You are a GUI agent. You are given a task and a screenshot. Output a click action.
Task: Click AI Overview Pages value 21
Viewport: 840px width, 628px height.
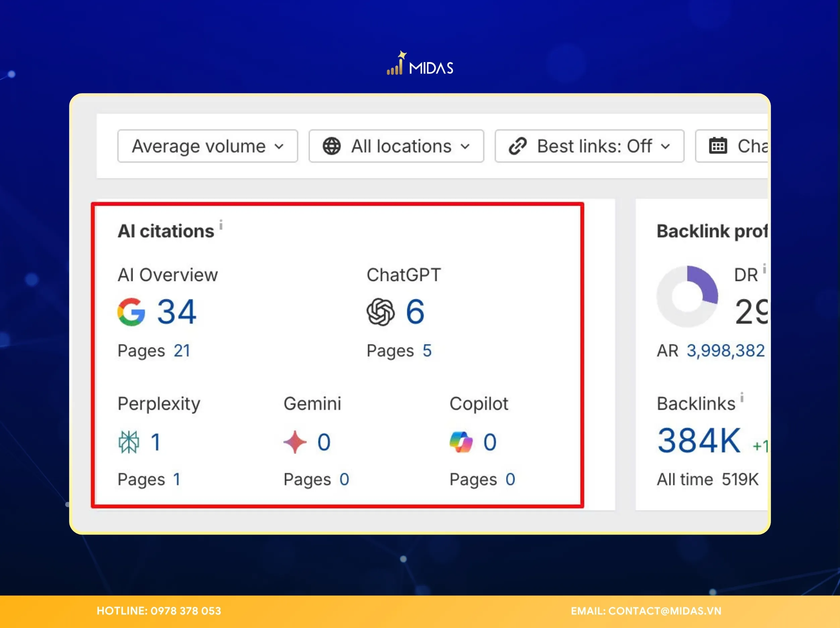click(182, 351)
